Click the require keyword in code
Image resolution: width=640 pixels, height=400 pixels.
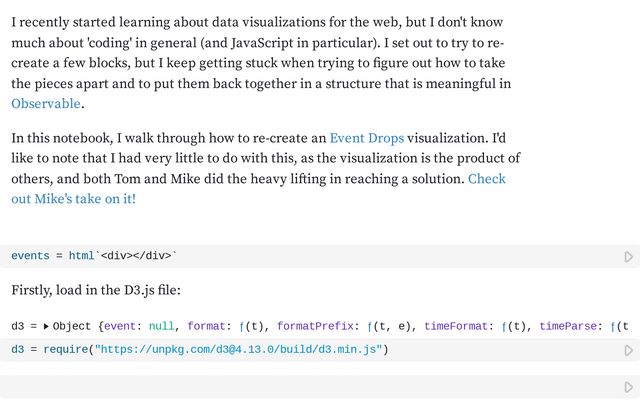(x=66, y=350)
